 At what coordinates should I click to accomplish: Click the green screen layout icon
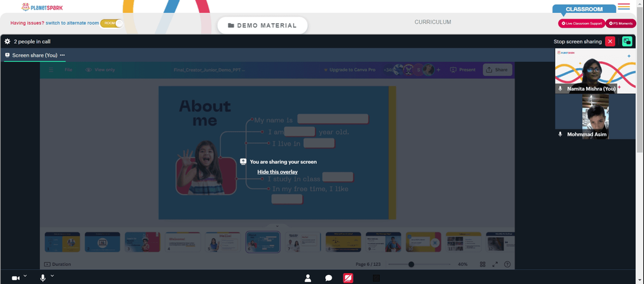(x=627, y=41)
